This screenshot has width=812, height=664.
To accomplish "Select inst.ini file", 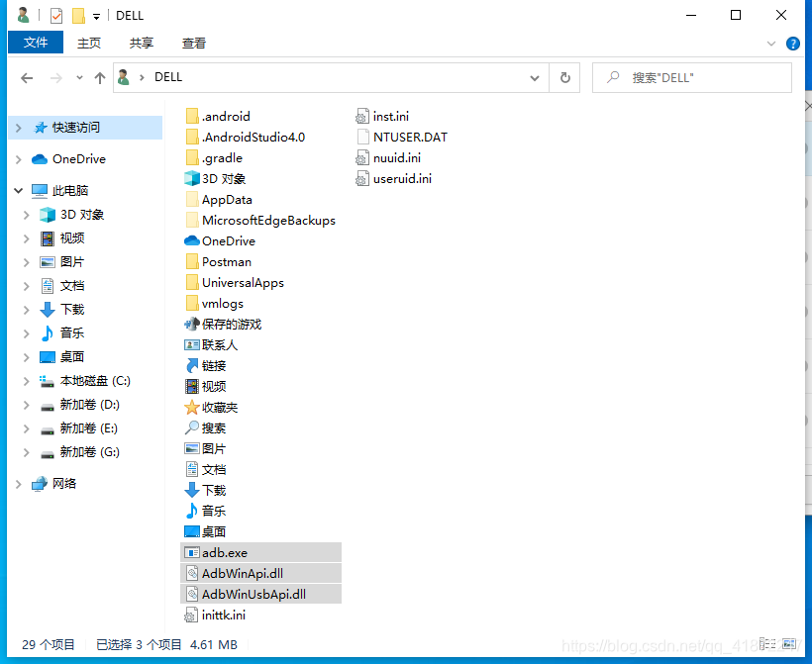I will click(x=382, y=116).
